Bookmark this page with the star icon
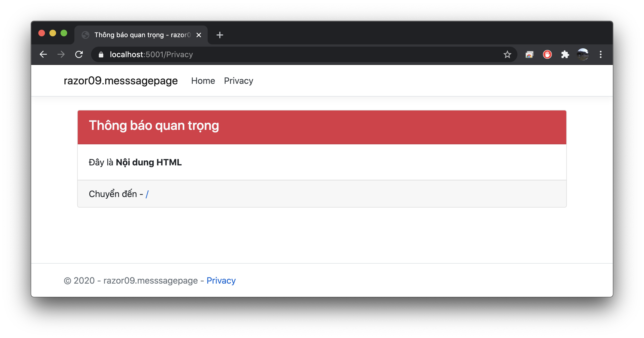This screenshot has width=644, height=338. point(507,54)
